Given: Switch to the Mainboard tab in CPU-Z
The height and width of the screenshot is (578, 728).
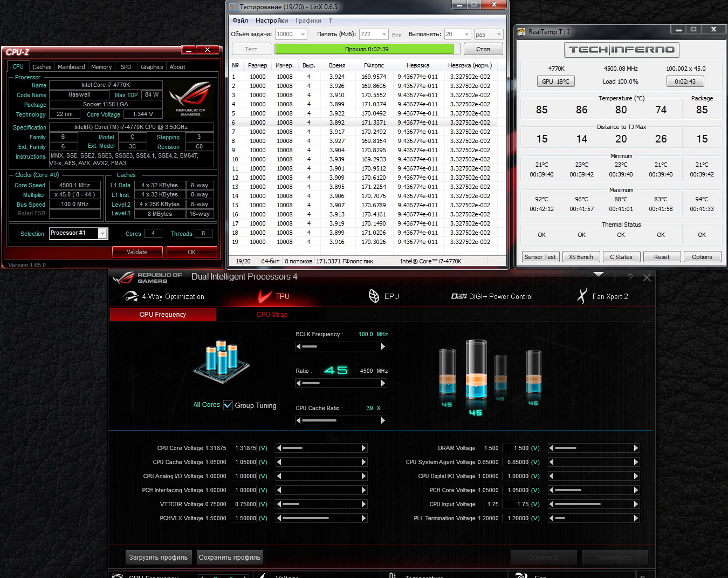Looking at the screenshot, I should [71, 67].
